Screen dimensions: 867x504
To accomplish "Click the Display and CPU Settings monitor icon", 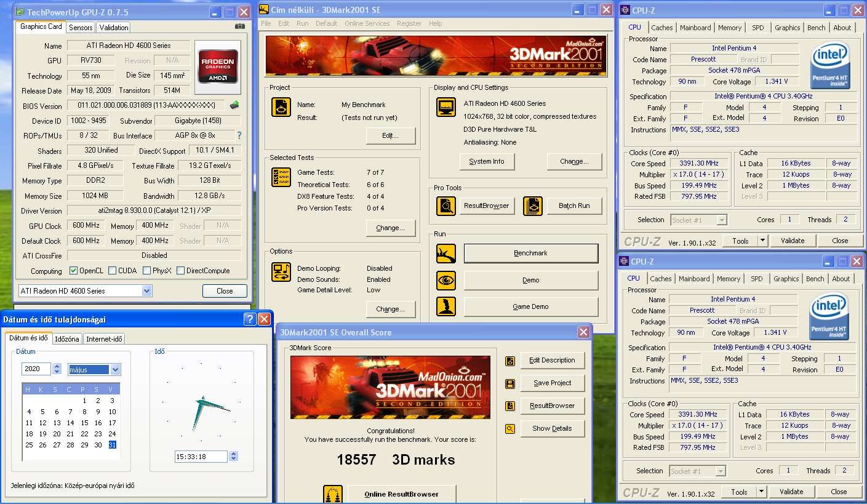I will (x=445, y=107).
